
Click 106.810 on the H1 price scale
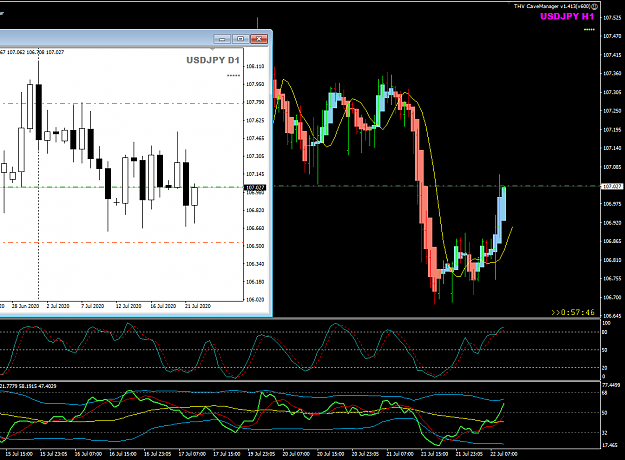coord(612,260)
